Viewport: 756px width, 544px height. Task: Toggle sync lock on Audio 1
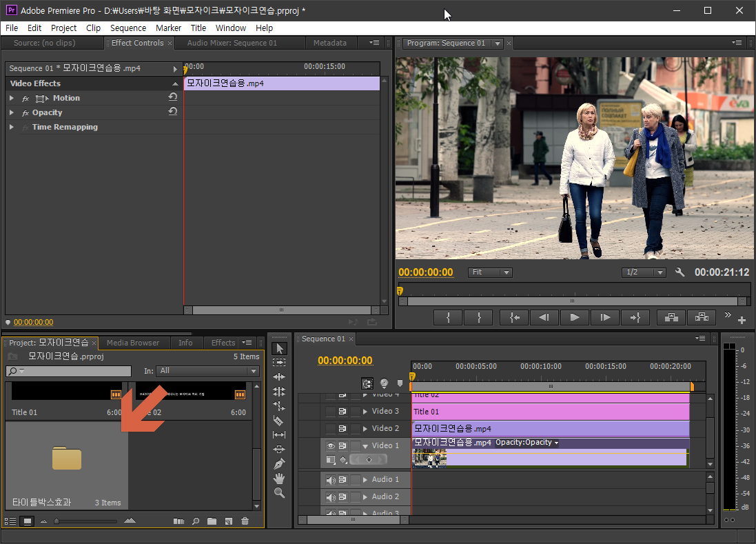(343, 480)
